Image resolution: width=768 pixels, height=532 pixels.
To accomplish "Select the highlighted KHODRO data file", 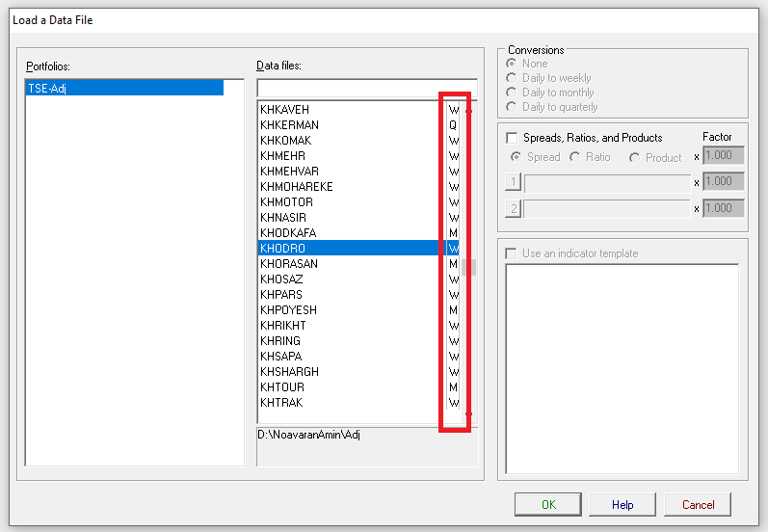I will [359, 249].
